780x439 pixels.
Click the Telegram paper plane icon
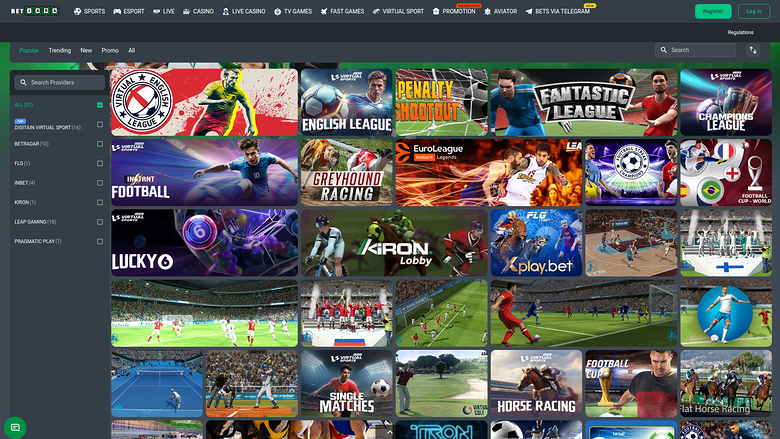tap(529, 11)
